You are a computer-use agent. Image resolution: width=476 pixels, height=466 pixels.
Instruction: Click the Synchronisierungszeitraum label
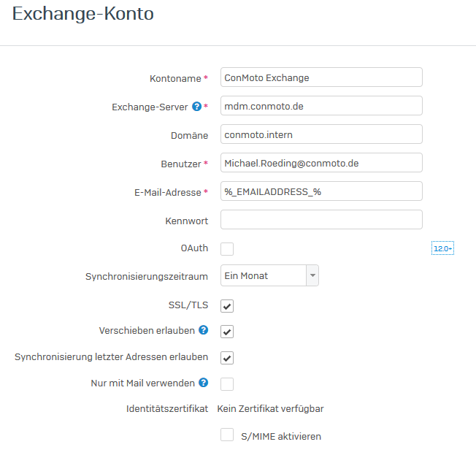147,276
